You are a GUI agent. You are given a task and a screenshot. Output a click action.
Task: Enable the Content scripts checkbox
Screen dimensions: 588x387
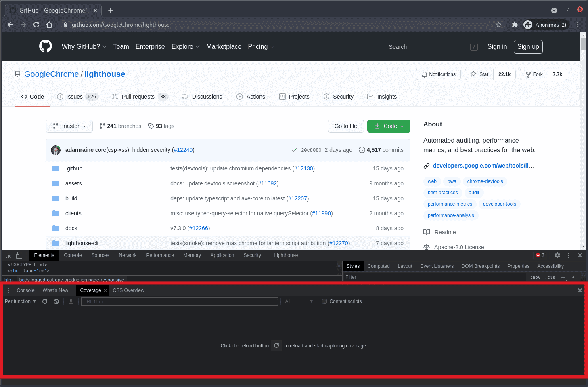click(x=324, y=301)
